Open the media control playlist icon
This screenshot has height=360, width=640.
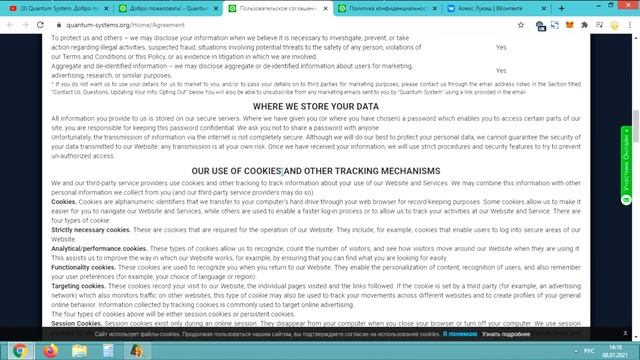pyautogui.click(x=599, y=25)
